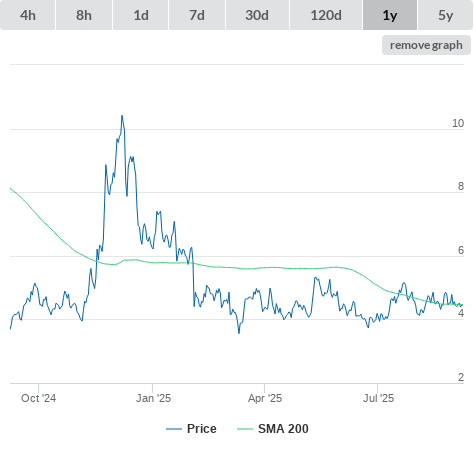
Task: Toggle the Price series in legend
Action: (201, 429)
